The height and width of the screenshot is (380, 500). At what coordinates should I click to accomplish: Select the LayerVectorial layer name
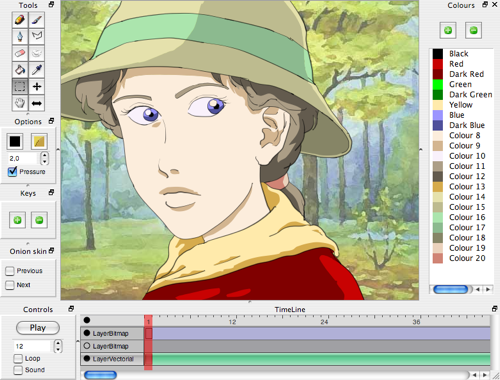click(x=113, y=359)
